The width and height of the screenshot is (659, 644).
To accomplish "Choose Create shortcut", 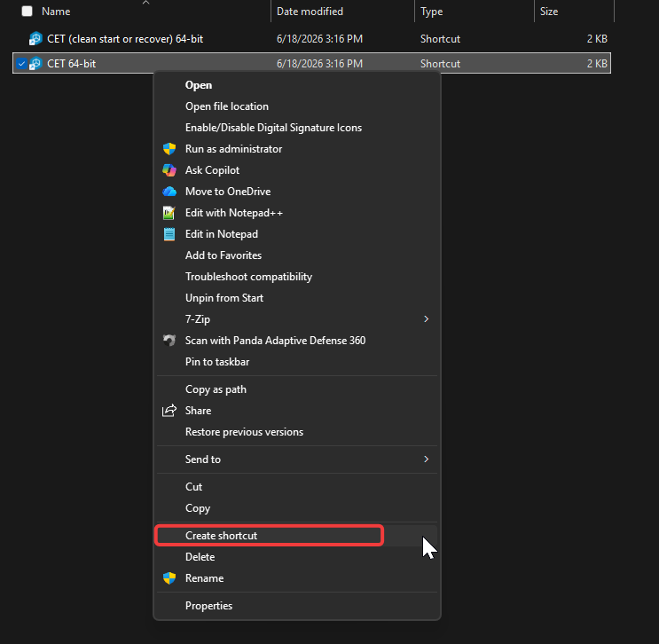I will pos(221,536).
